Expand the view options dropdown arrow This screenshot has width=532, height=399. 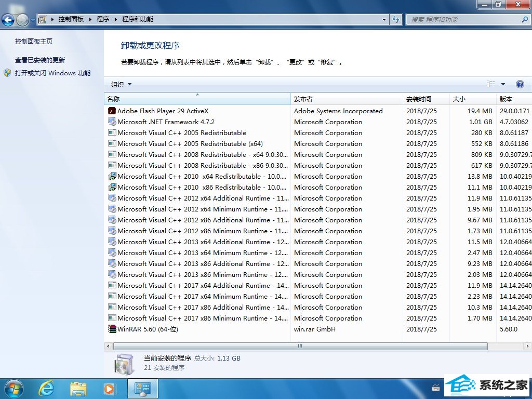point(503,84)
